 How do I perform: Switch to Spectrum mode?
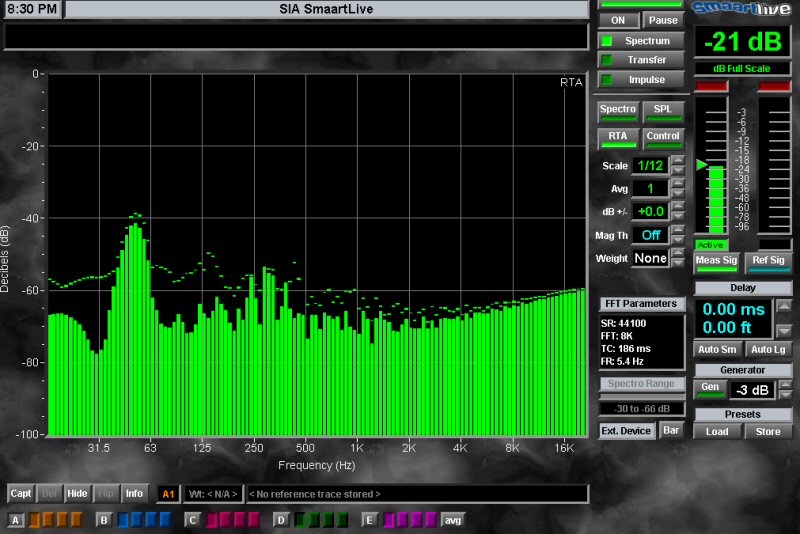click(x=641, y=41)
